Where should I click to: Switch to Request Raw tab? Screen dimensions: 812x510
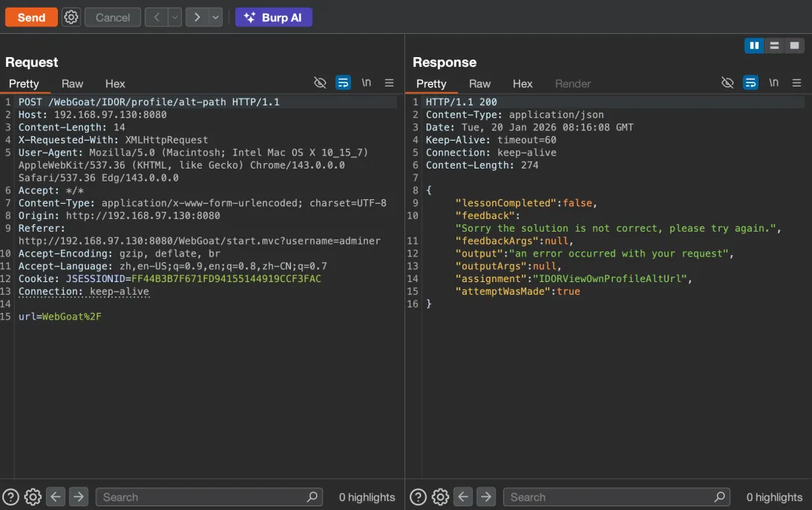(x=72, y=83)
